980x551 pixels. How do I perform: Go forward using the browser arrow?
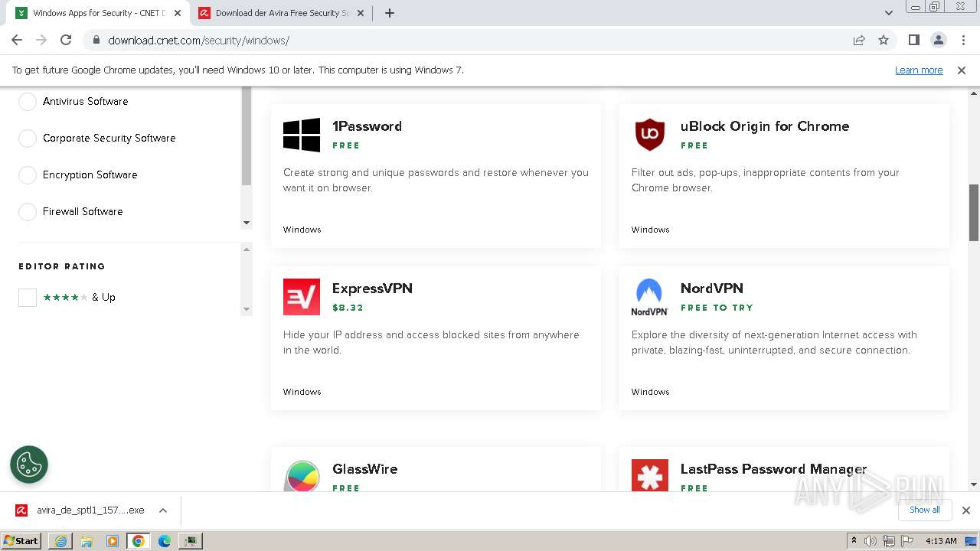41,41
